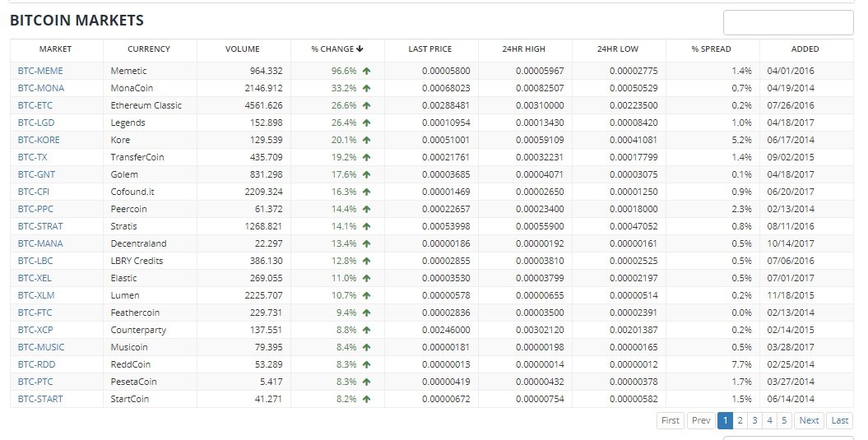Select page 3 in pagination
Image resolution: width=868 pixels, height=440 pixels.
pyautogui.click(x=754, y=420)
